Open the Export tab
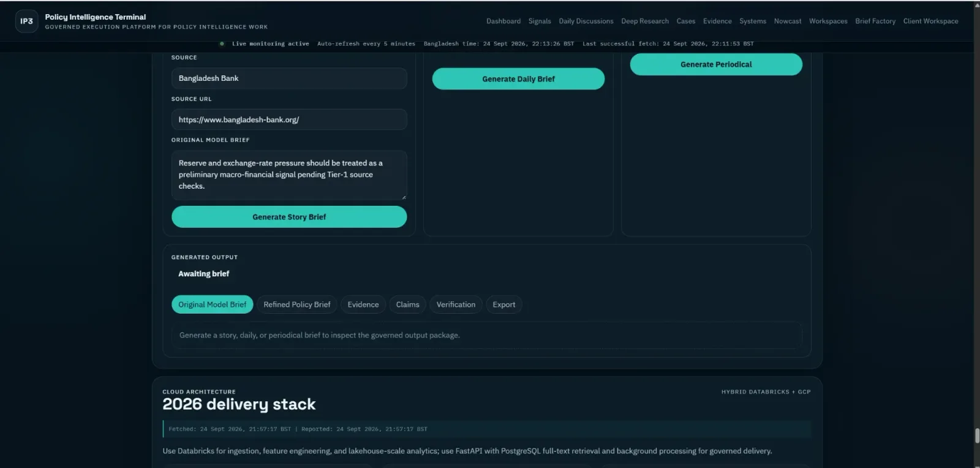This screenshot has height=468, width=980. [504, 304]
